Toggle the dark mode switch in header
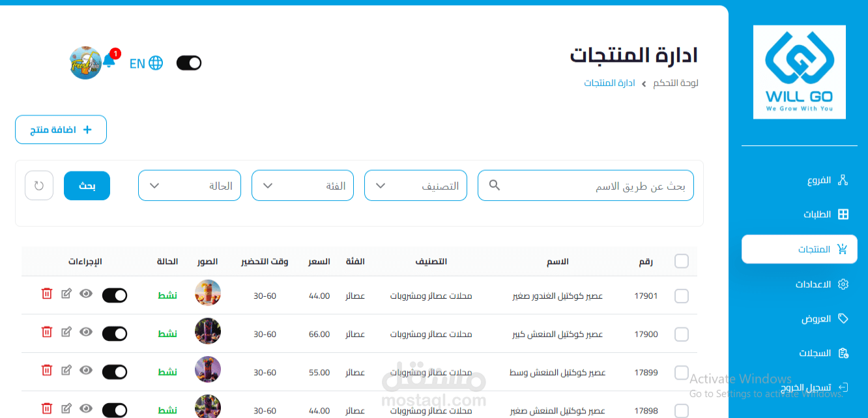 point(189,63)
